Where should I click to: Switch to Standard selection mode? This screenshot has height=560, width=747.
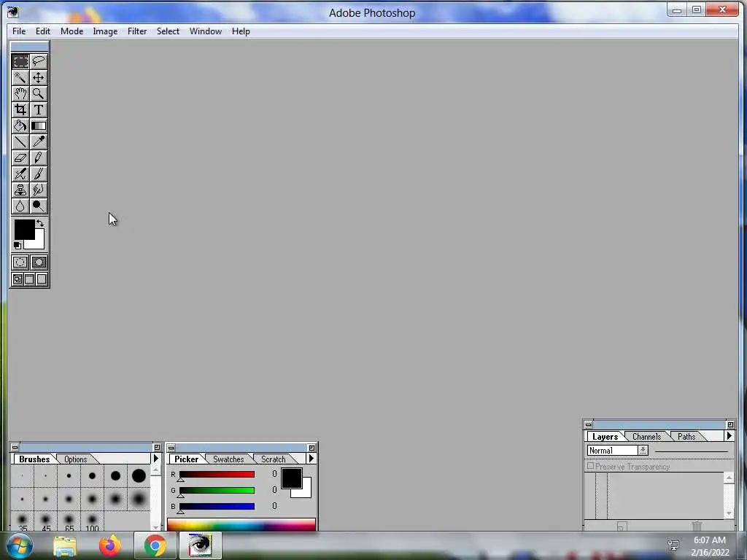[20, 262]
